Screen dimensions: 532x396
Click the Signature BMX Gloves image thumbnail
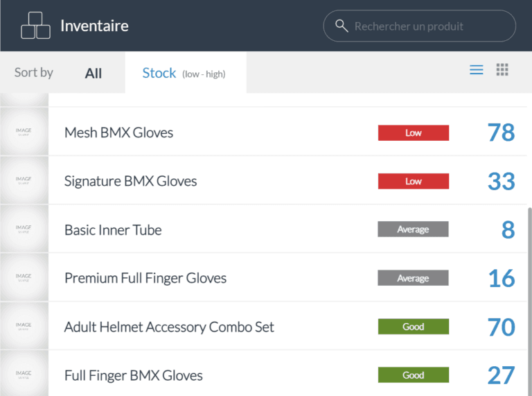(24, 180)
